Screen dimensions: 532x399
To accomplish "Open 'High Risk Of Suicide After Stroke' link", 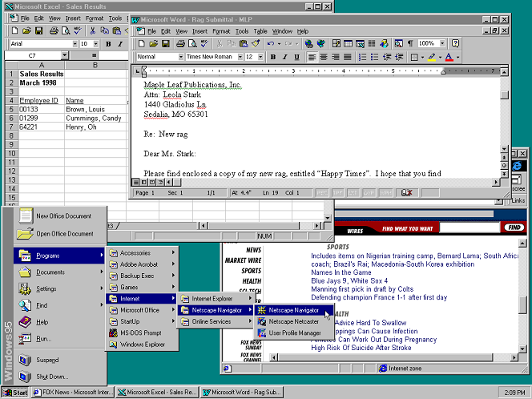I will point(361,348).
